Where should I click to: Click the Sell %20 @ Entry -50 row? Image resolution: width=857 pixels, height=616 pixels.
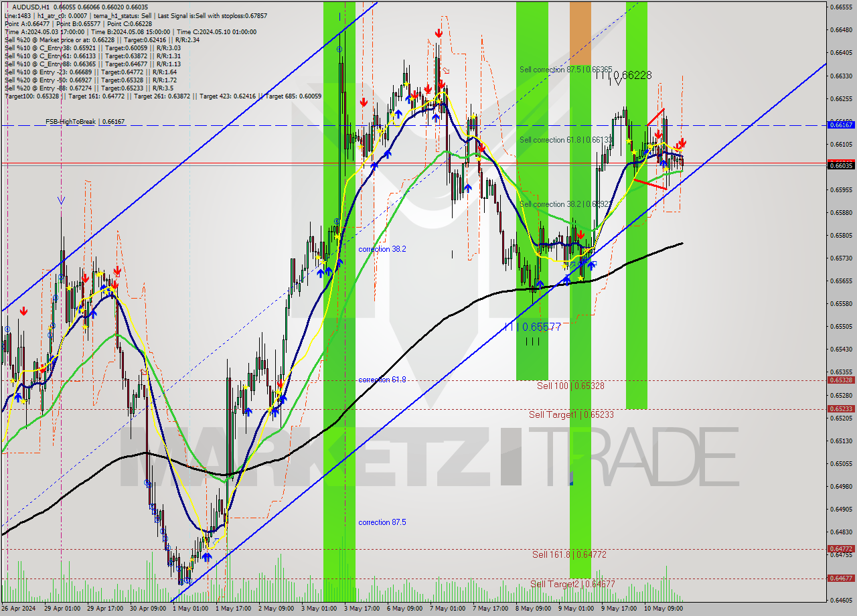pyautogui.click(x=90, y=80)
